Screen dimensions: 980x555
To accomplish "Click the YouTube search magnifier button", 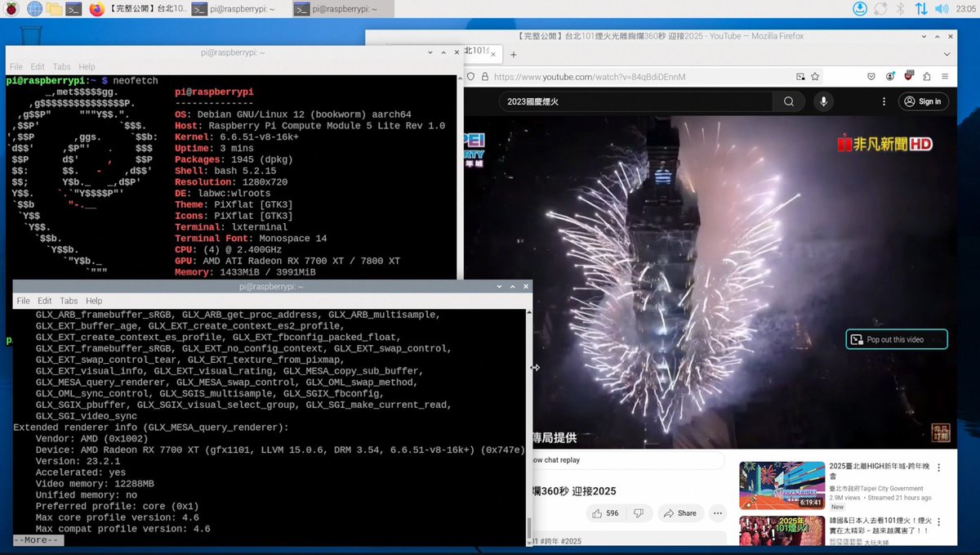I will point(789,101).
